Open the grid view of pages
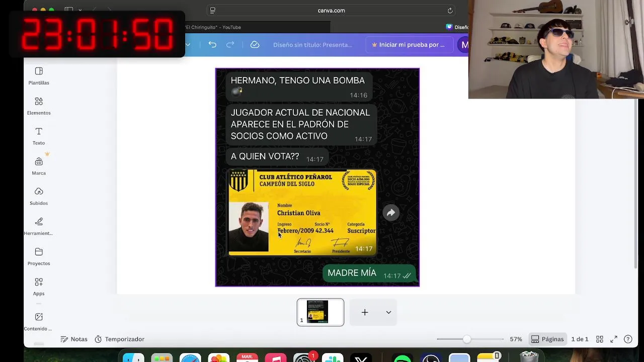Image resolution: width=644 pixels, height=362 pixels. 600,339
